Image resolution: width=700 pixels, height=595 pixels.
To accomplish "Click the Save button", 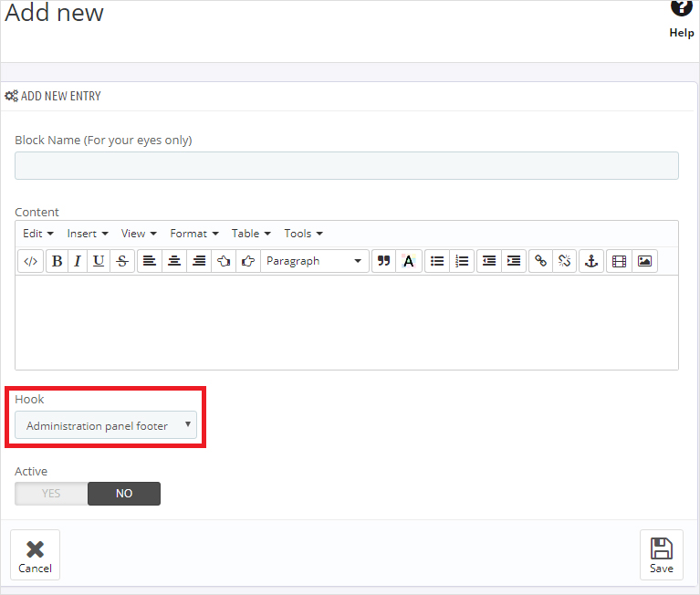I will click(x=661, y=555).
